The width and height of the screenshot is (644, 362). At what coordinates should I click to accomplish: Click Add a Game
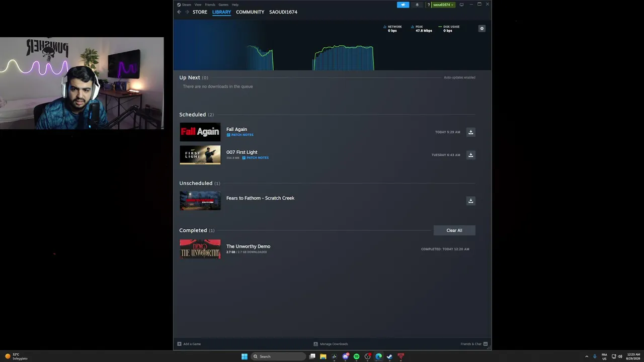point(189,344)
